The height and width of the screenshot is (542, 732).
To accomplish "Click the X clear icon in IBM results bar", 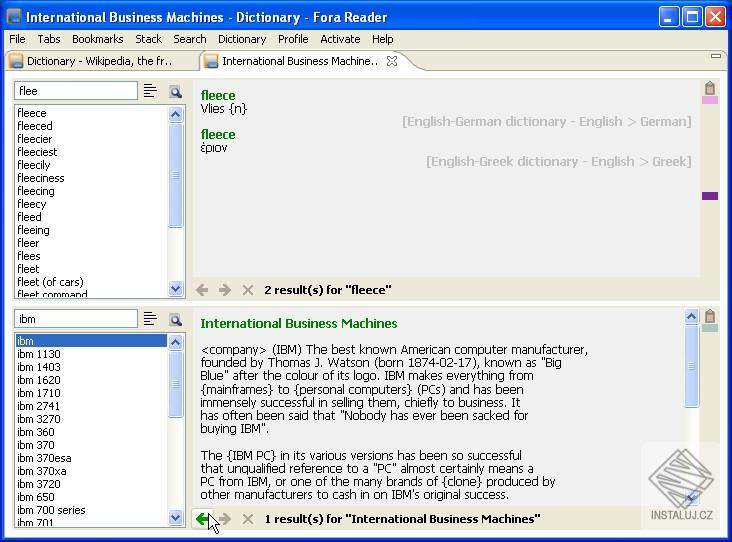I will click(x=248, y=519).
